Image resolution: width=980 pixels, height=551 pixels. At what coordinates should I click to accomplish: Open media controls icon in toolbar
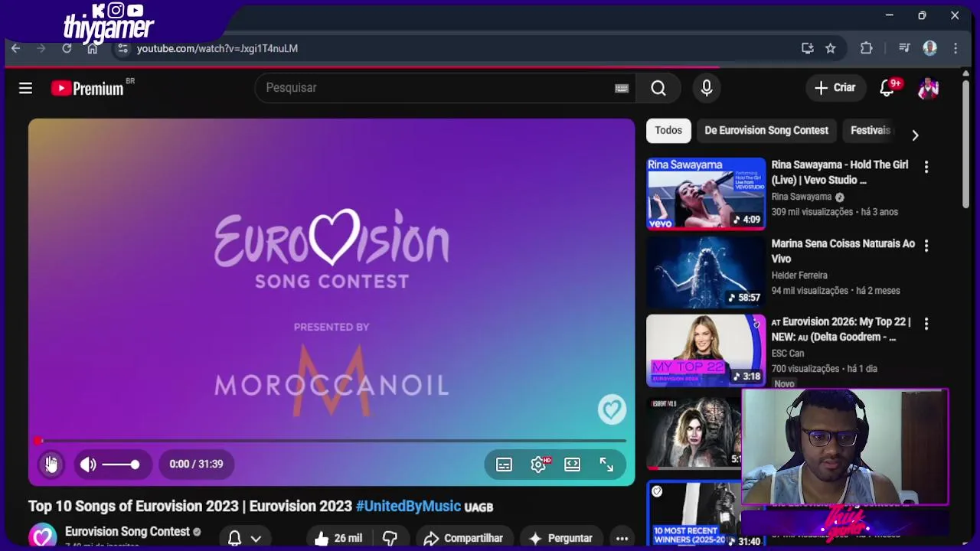click(x=904, y=48)
